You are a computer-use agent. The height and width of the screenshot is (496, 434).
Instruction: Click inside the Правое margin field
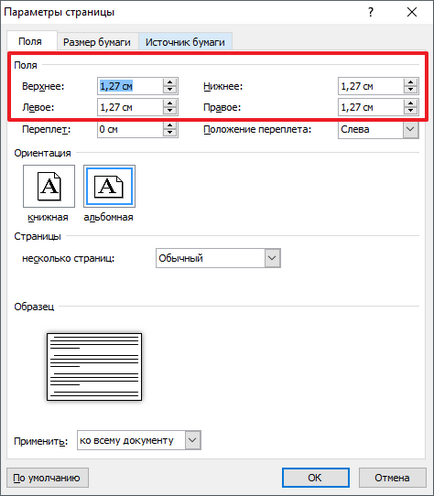(371, 107)
